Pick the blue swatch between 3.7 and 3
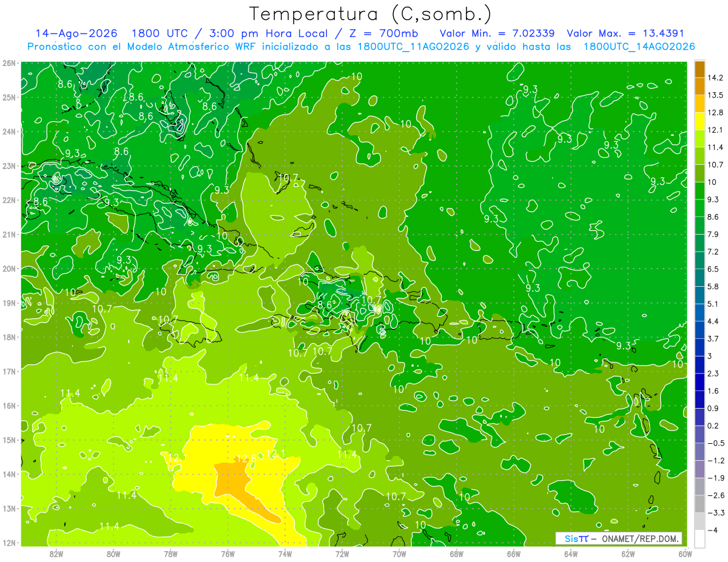728x562 pixels. (699, 347)
